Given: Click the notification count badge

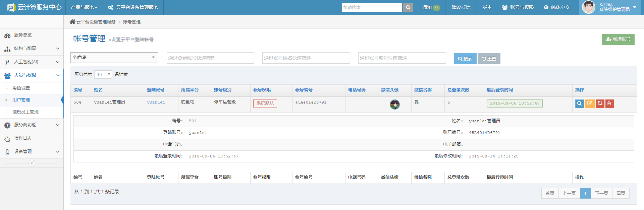Looking at the screenshot, I should click(x=436, y=8).
